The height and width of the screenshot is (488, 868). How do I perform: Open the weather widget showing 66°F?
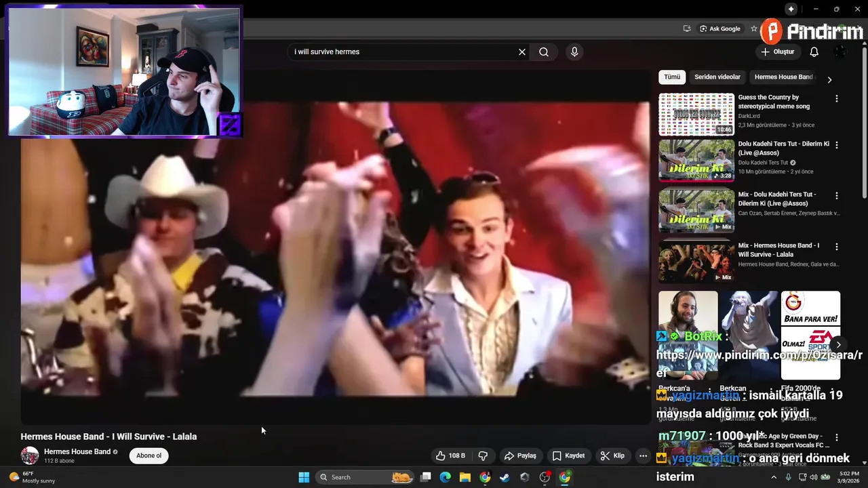click(32, 477)
